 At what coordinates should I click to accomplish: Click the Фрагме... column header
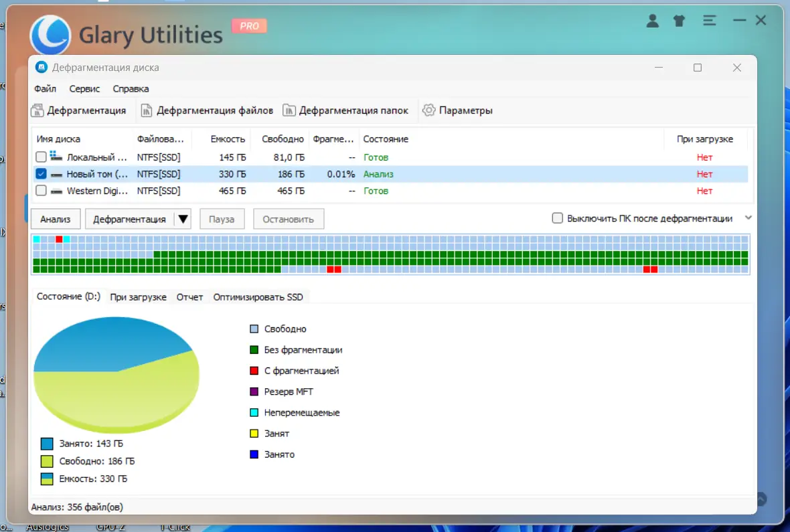pyautogui.click(x=333, y=139)
